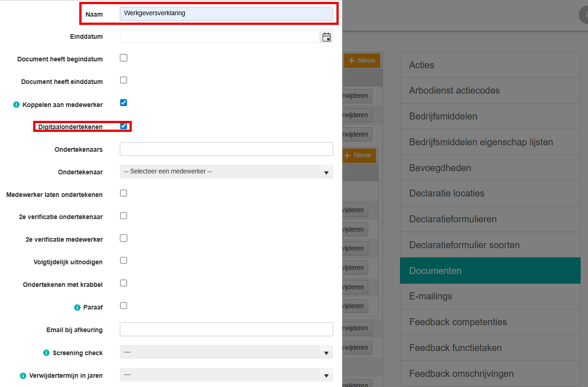Open E-mailings menu item
This screenshot has height=387, width=588.
[x=489, y=296]
